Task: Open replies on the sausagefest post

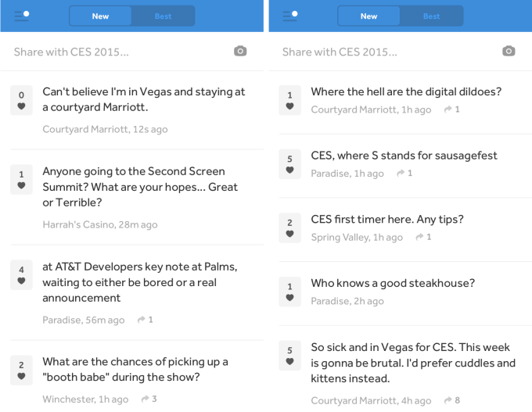Action: [x=404, y=174]
